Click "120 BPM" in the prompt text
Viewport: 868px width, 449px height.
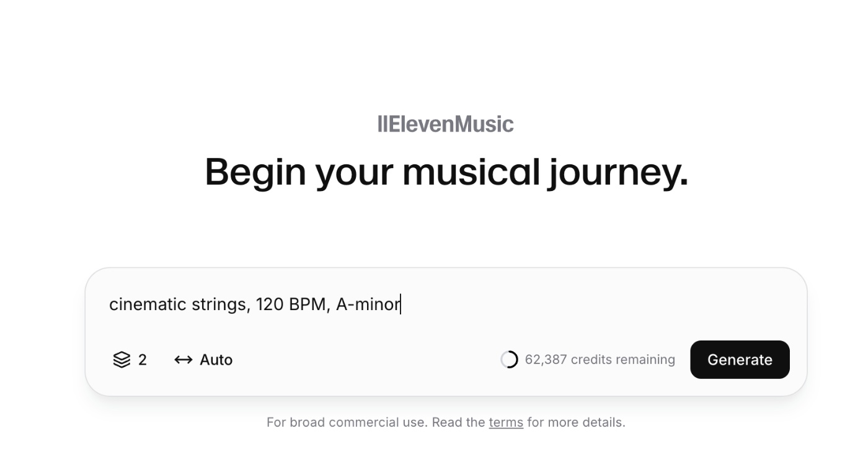[291, 305]
